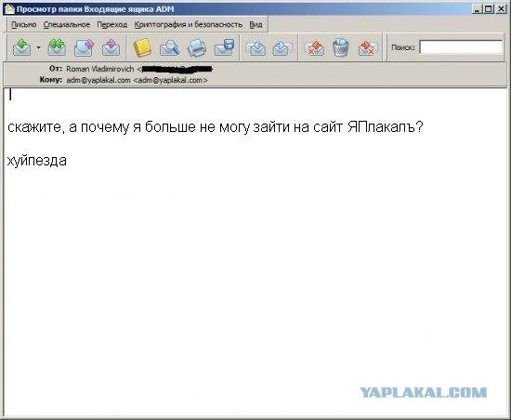This screenshot has width=511, height=420.
Task: Print the message with the printer icon
Action: click(197, 47)
